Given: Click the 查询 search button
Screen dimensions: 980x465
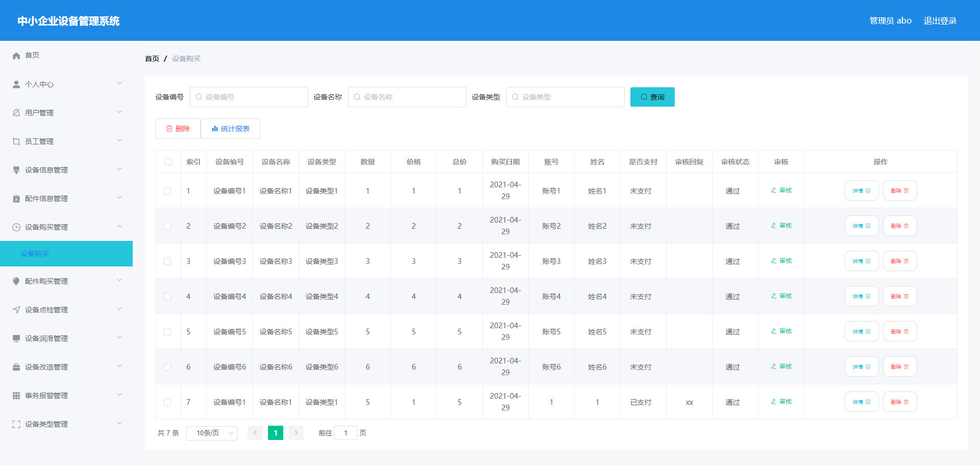Looking at the screenshot, I should click(652, 97).
